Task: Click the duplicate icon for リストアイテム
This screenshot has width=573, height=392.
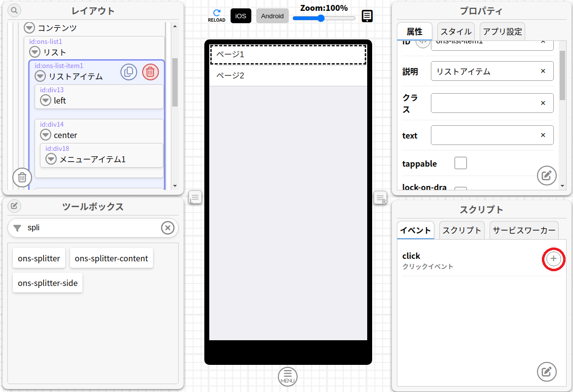Action: (129, 72)
